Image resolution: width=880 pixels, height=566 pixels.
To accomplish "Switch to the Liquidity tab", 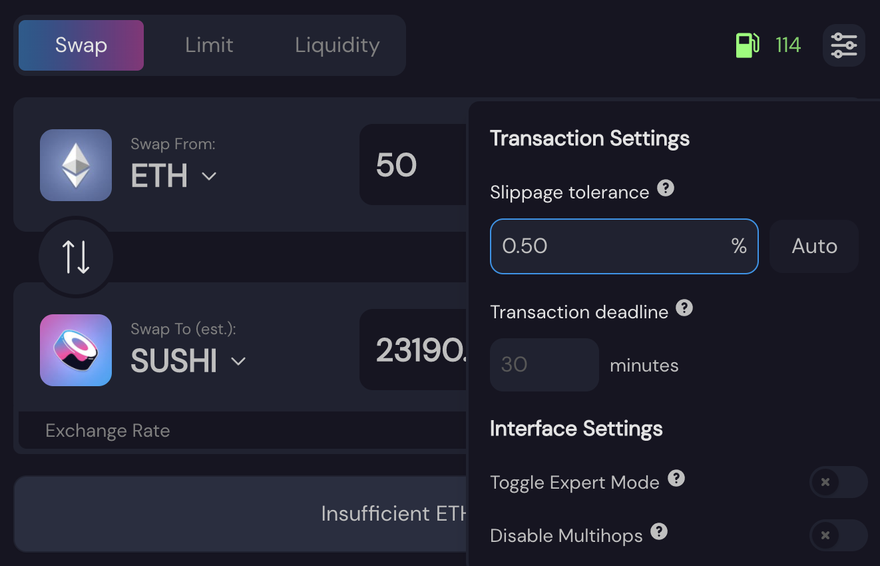I will (337, 45).
